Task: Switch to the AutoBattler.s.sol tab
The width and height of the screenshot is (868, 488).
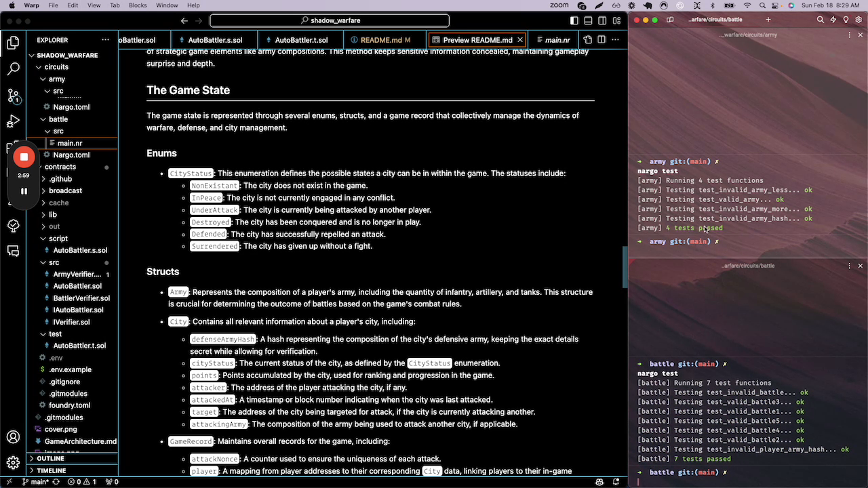Action: tap(215, 40)
